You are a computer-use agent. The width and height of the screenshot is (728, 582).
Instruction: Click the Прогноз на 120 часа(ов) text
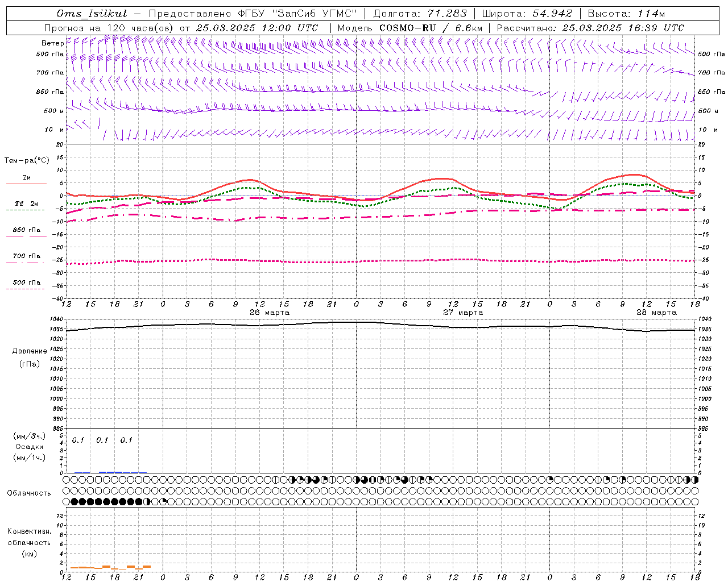tap(109, 28)
